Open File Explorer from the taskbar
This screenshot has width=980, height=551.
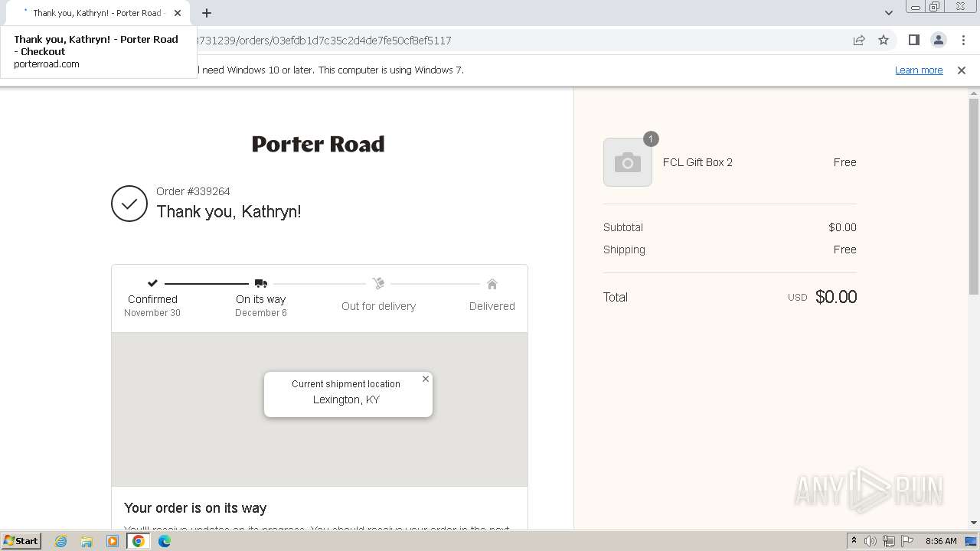pos(87,541)
